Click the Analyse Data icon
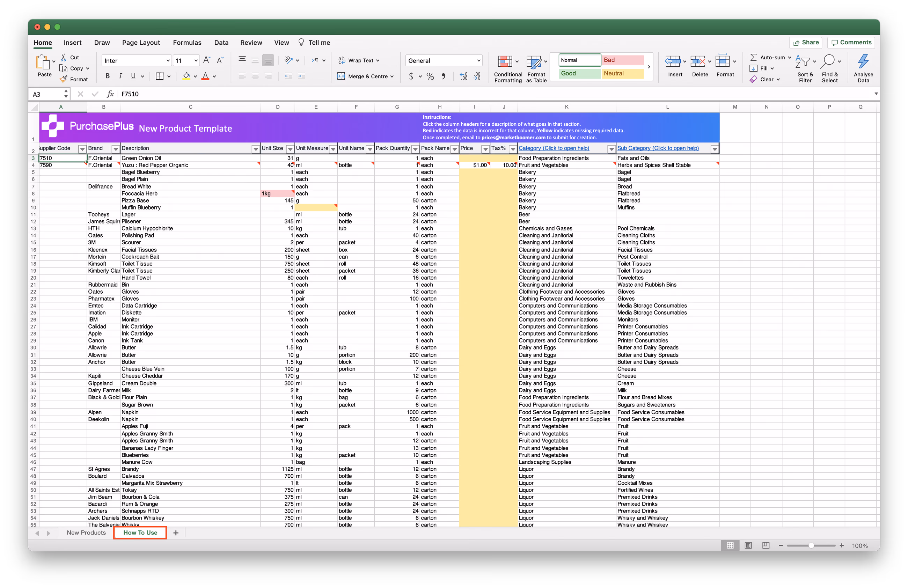The height and width of the screenshot is (588, 908). pyautogui.click(x=863, y=61)
